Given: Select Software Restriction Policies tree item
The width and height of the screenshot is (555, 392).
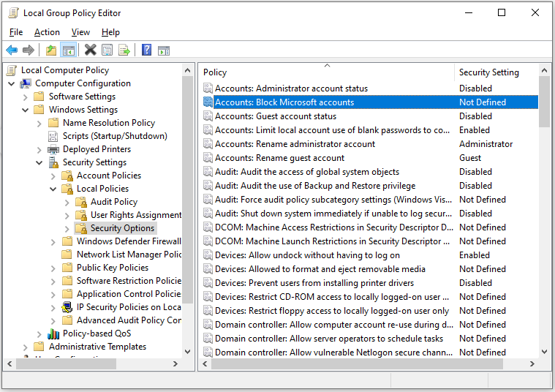Looking at the screenshot, I should pos(129,280).
